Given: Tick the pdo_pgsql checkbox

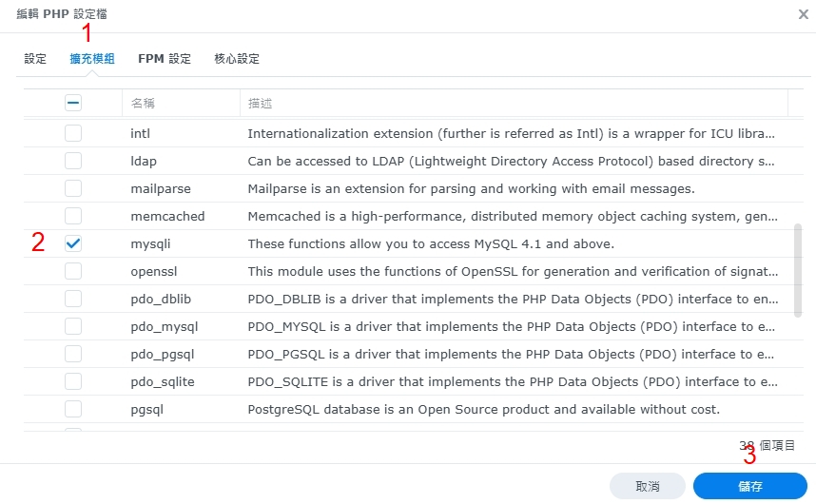Looking at the screenshot, I should click(x=73, y=354).
